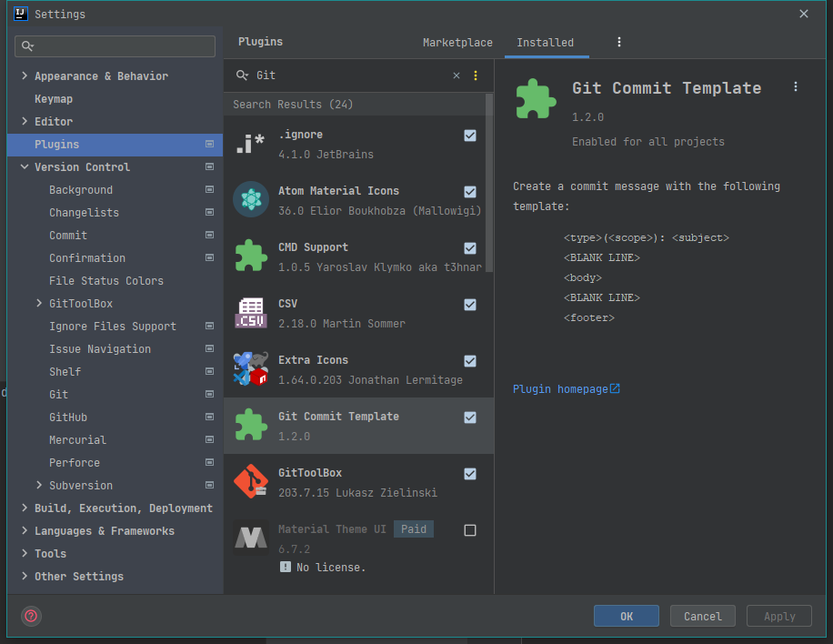Viewport: 833px width, 644px height.
Task: Enable the Material Theme UI plugin
Action: tap(470, 530)
